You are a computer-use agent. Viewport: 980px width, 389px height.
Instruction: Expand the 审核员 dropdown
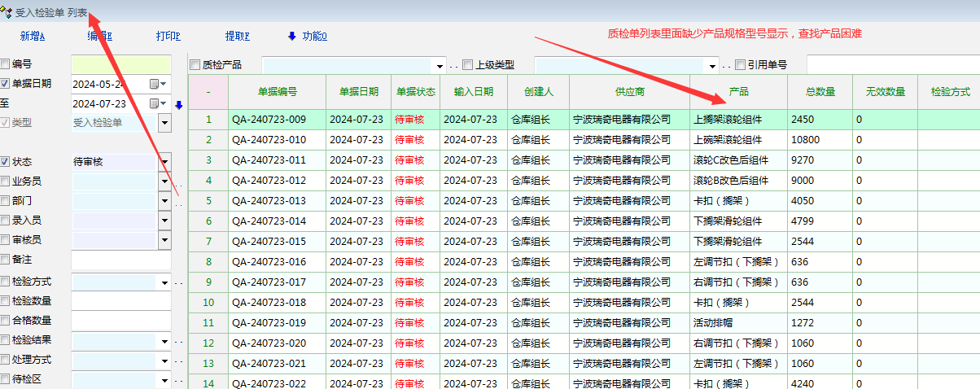(164, 240)
